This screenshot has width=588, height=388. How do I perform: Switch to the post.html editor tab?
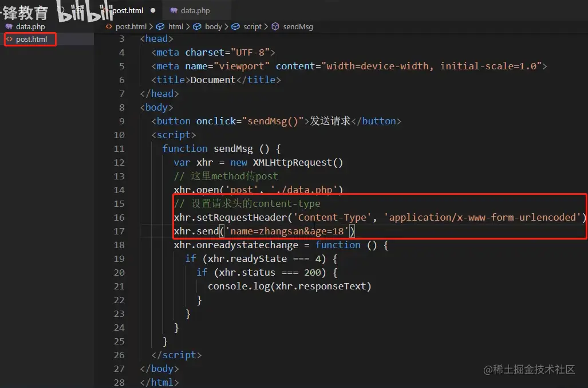128,10
